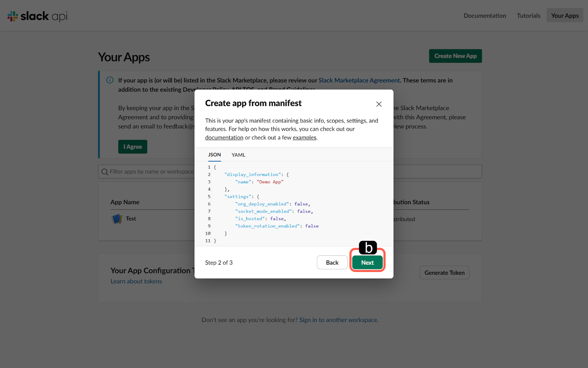Click the info icon in the notice banner
This screenshot has width=588, height=368.
(110, 80)
